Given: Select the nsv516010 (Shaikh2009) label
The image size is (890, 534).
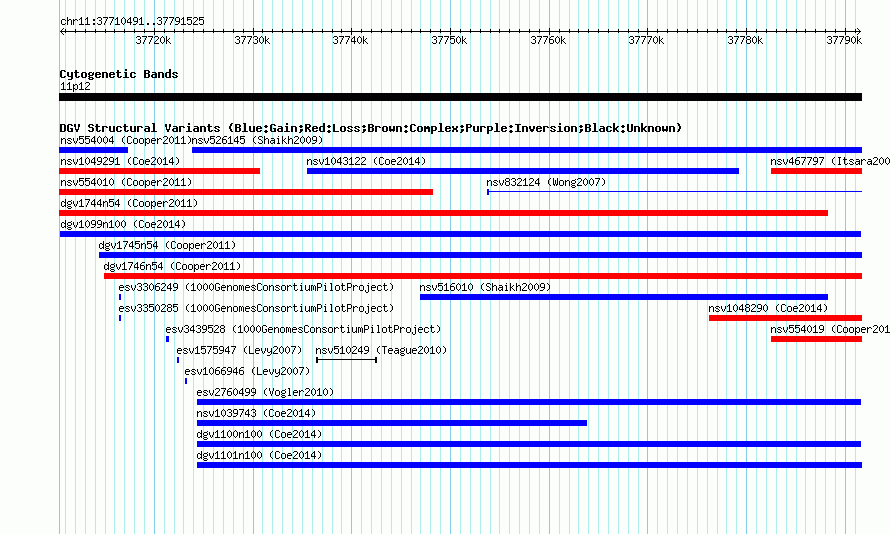Looking at the screenshot, I should point(485,287).
